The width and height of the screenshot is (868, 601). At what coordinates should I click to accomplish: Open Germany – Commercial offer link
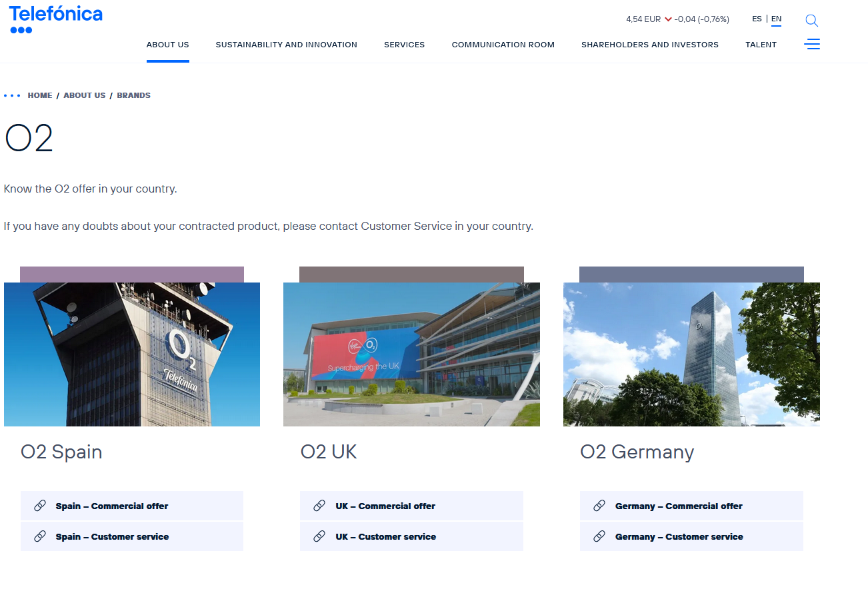(x=691, y=506)
